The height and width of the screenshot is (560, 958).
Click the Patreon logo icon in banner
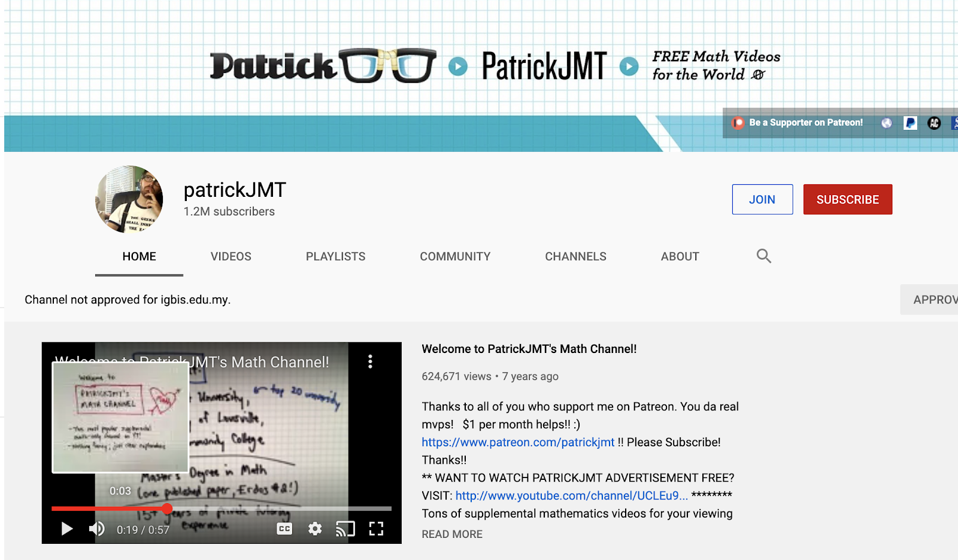click(738, 123)
